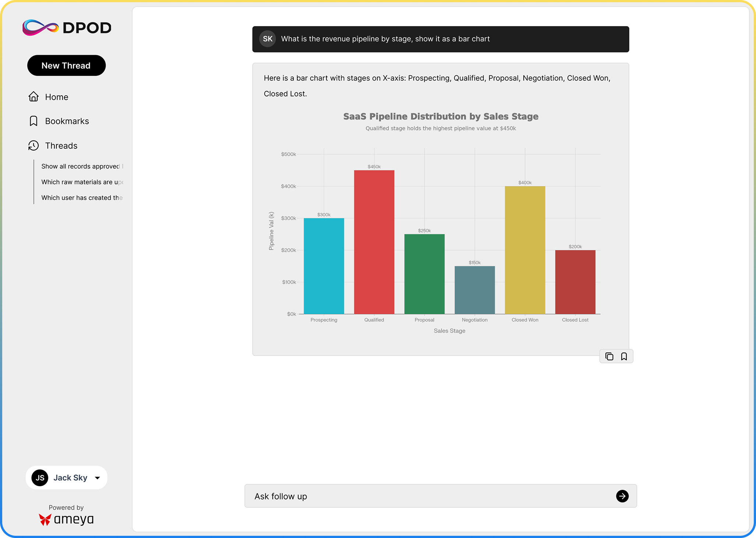The image size is (756, 538).
Task: Click the Threads history clock icon
Action: coord(33,146)
